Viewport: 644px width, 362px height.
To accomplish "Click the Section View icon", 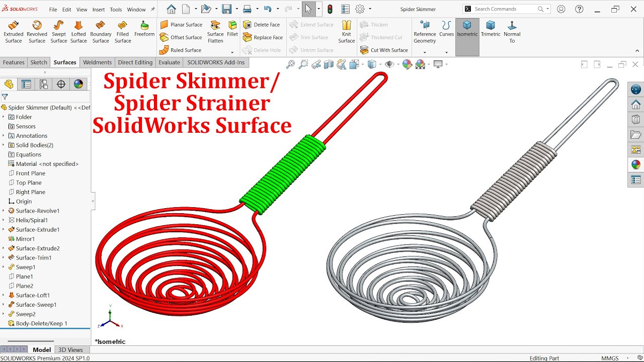I will pyautogui.click(x=329, y=64).
